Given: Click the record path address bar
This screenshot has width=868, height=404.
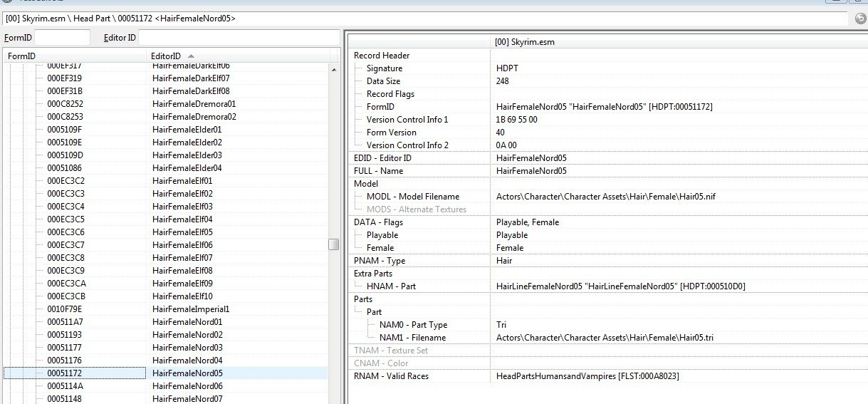Looking at the screenshot, I should (x=425, y=18).
